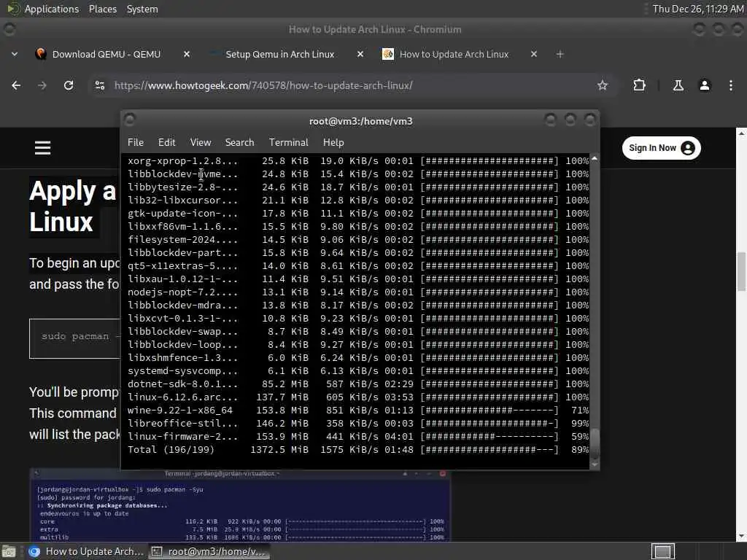Maximize the Chromium window

click(x=719, y=29)
